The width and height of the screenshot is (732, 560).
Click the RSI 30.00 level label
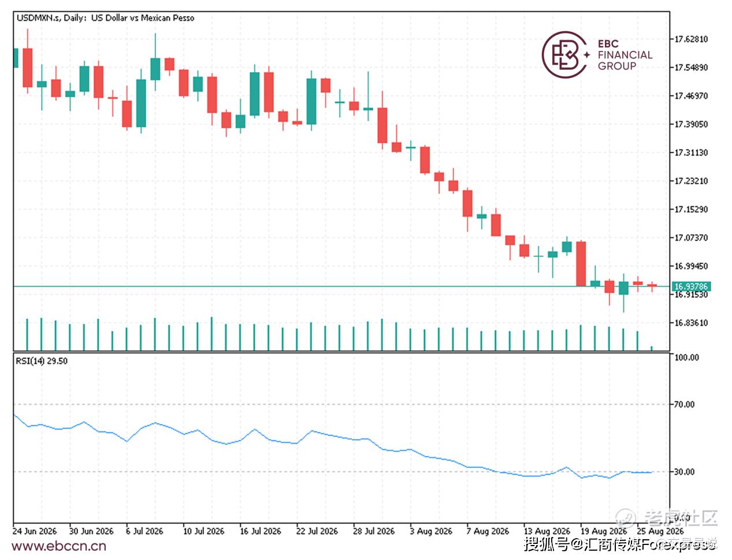[x=685, y=472]
